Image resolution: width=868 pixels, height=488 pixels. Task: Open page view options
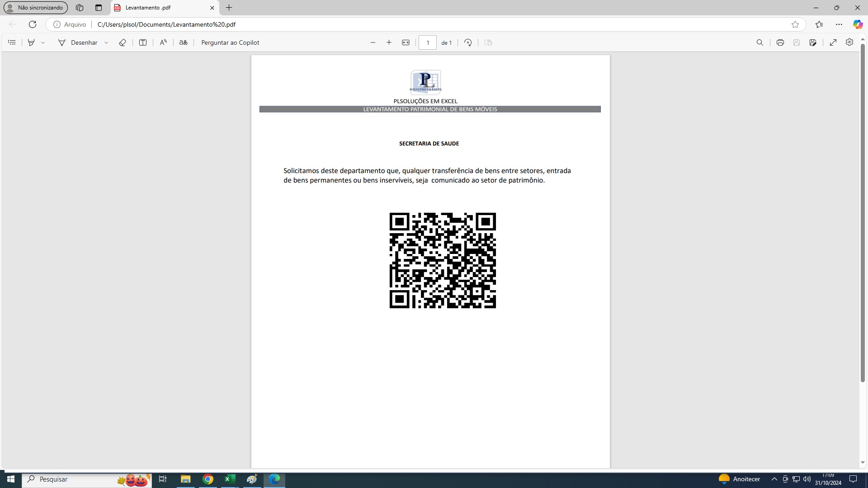pos(488,42)
